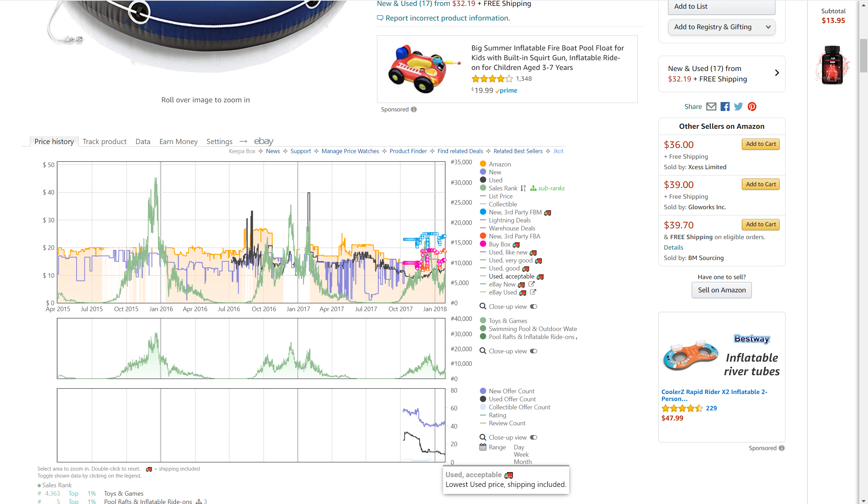Toggle price chart Close-up view switch
Screen dimensions: 868x504
tap(533, 307)
